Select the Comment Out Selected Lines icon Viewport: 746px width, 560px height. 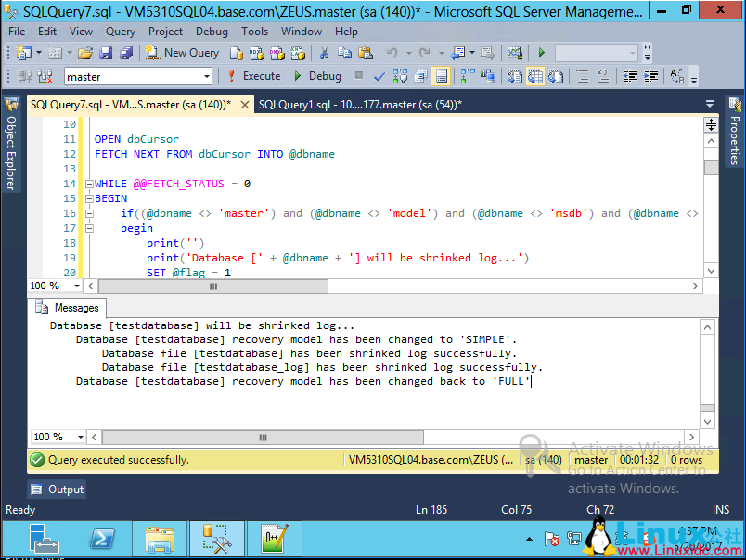coord(580,75)
